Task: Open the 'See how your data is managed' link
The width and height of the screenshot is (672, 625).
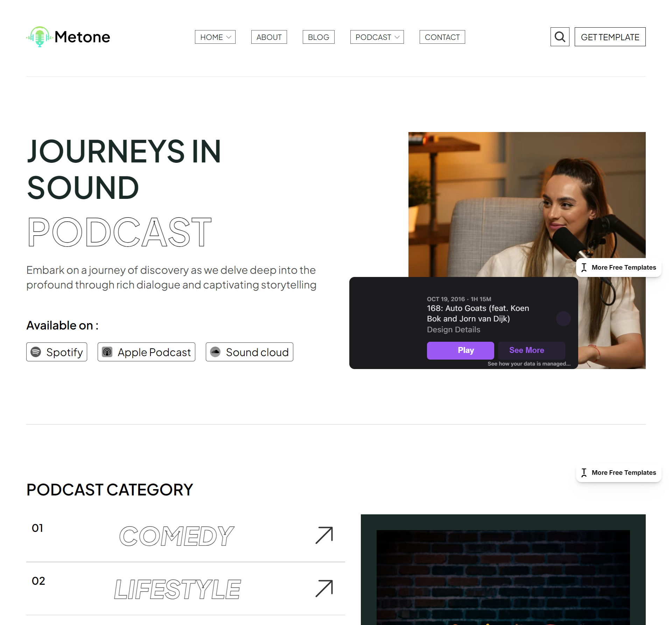Action: pyautogui.click(x=528, y=364)
